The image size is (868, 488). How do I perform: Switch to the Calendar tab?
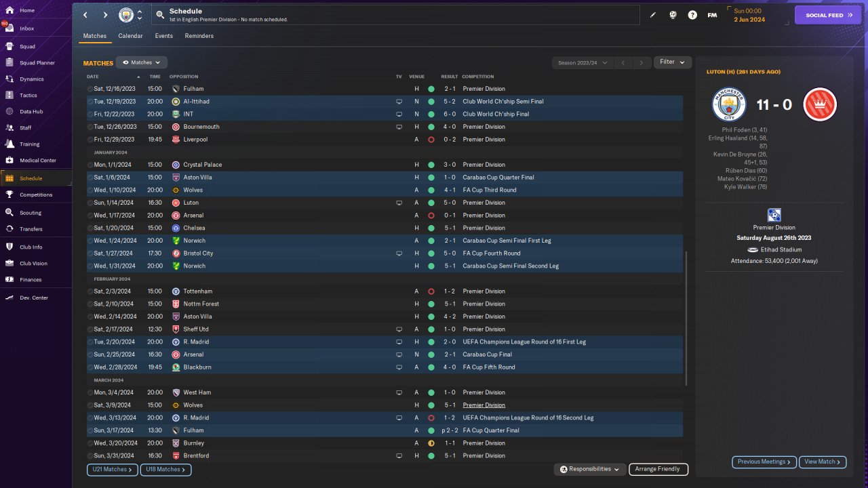(130, 36)
